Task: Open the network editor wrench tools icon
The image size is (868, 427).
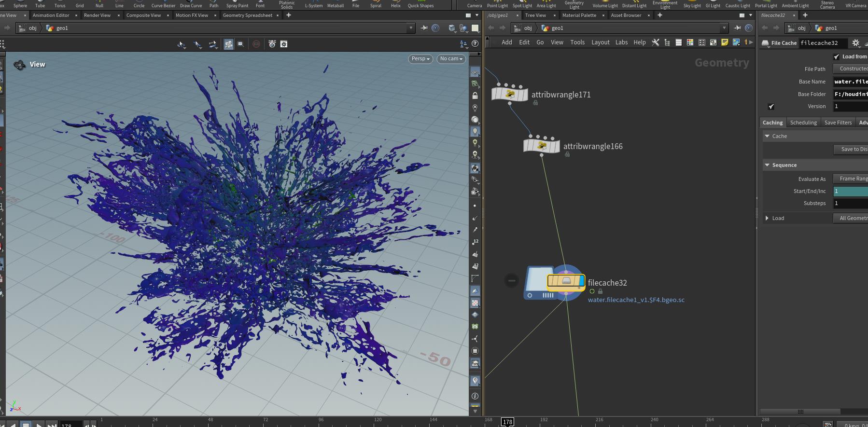Action: coord(655,42)
